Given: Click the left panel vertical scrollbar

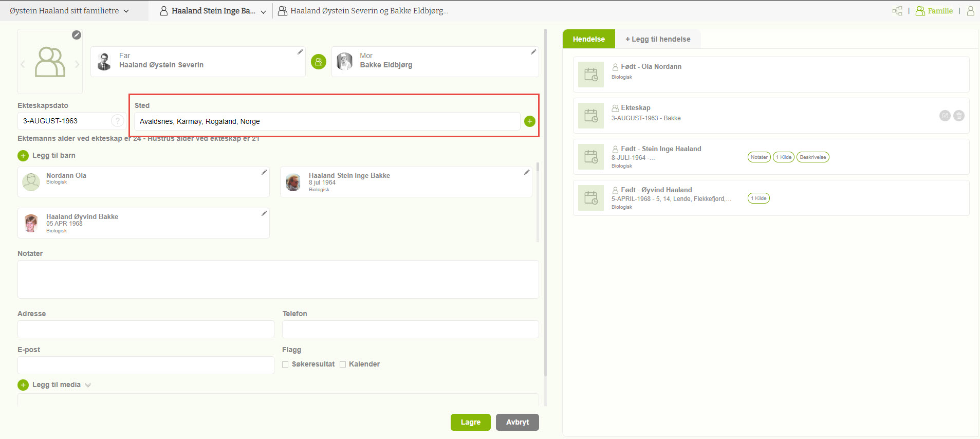Looking at the screenshot, I should click(x=545, y=206).
